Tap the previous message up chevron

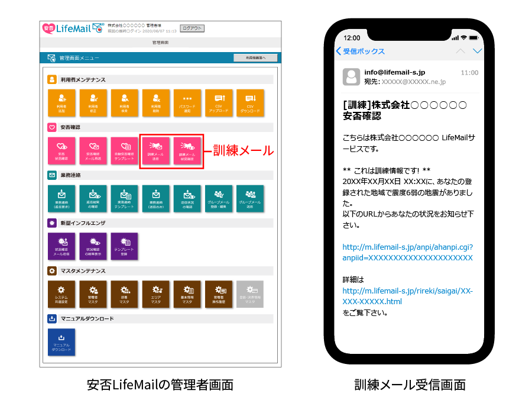tap(460, 51)
